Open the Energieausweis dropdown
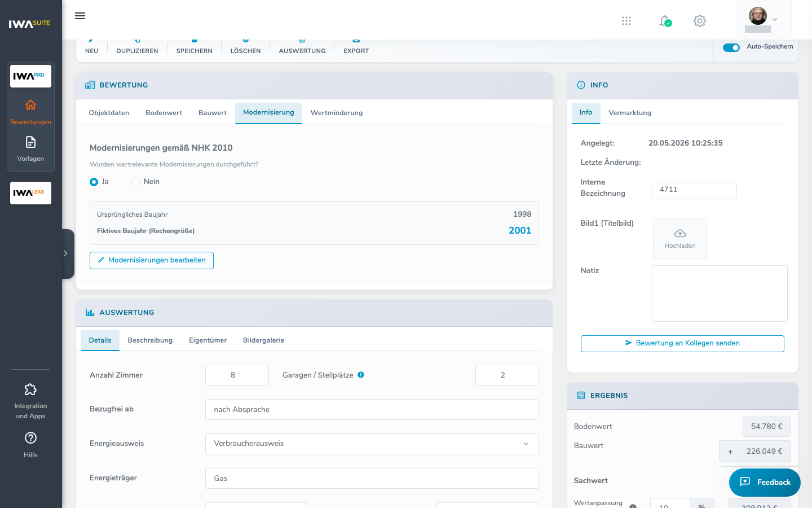Screen dimensions: 812x508 (372, 444)
